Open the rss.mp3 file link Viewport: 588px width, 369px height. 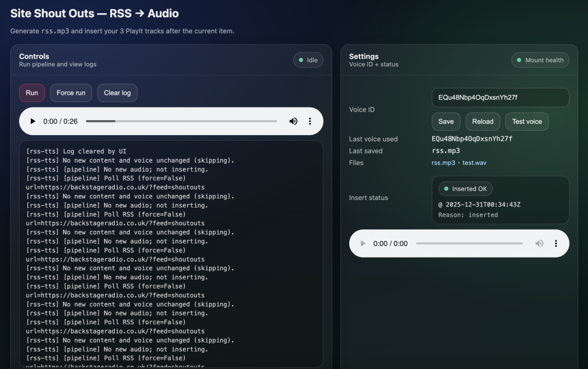[443, 163]
